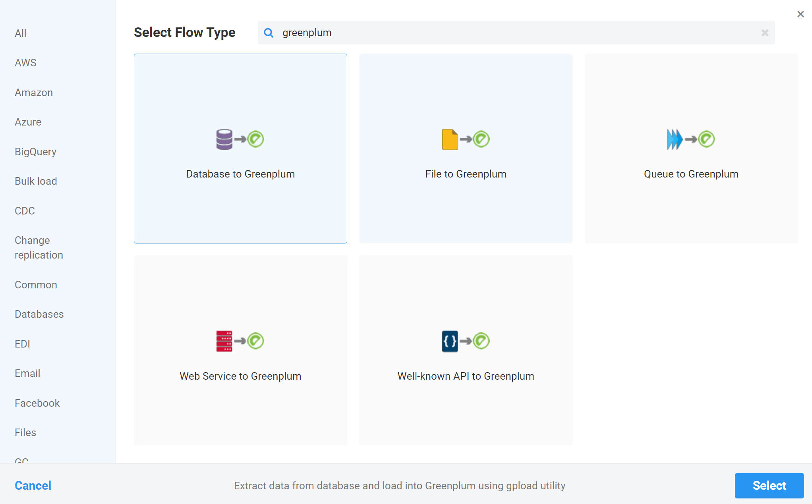Filter by Facebook category
Screen dimensions: 812x504
tap(37, 403)
